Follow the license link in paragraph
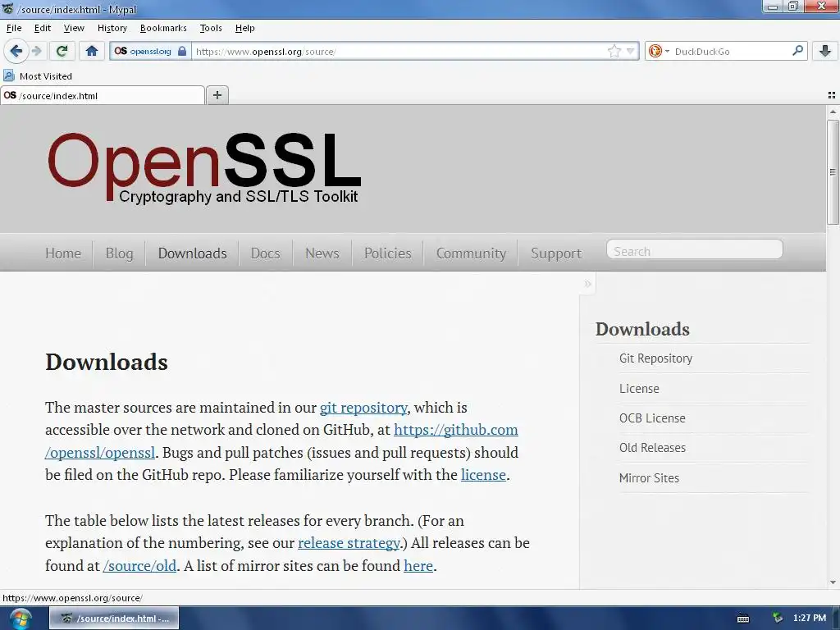The width and height of the screenshot is (840, 630). click(483, 475)
